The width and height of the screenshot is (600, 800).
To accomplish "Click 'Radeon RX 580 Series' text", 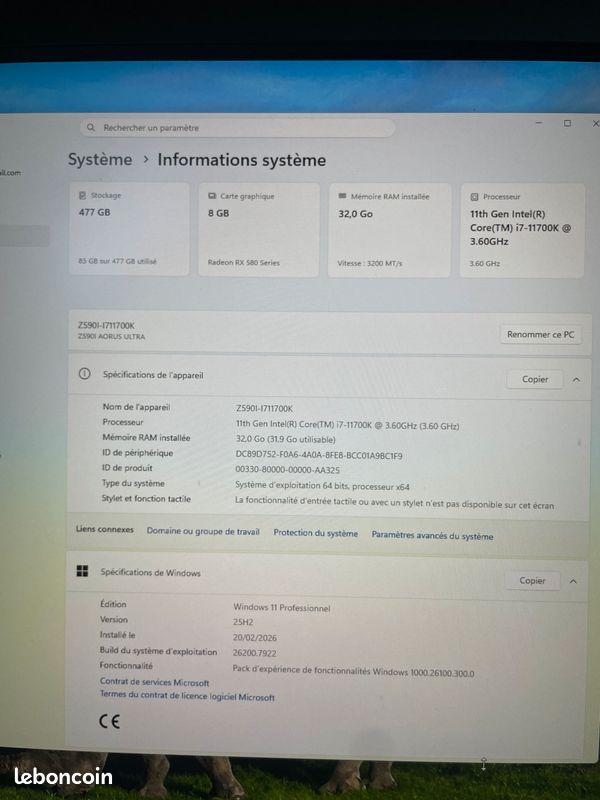I will (x=243, y=262).
